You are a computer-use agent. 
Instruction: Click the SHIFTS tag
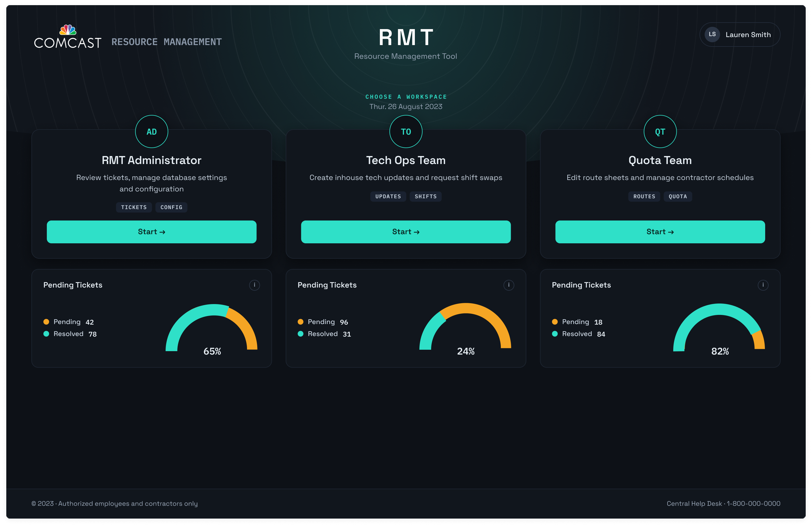click(x=425, y=196)
